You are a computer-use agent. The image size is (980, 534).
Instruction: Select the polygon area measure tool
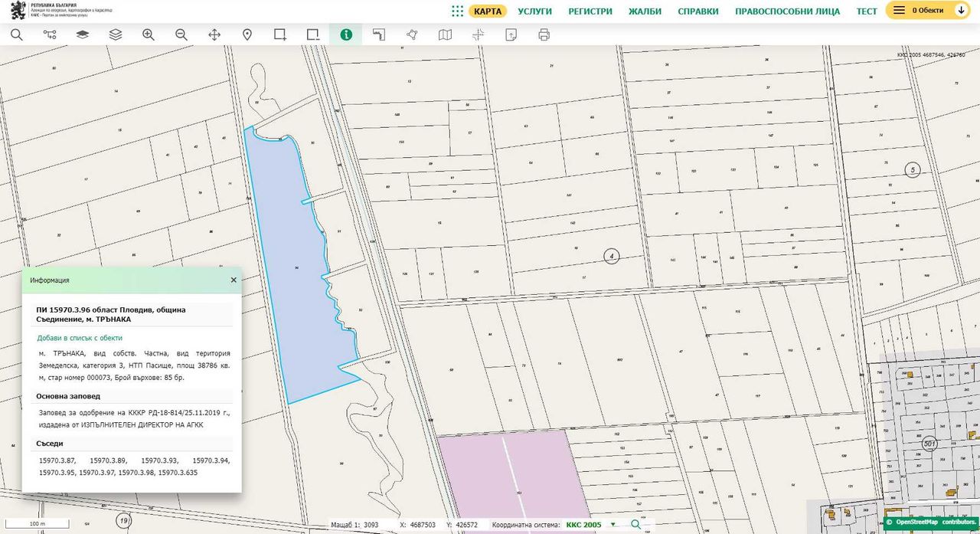(x=412, y=34)
